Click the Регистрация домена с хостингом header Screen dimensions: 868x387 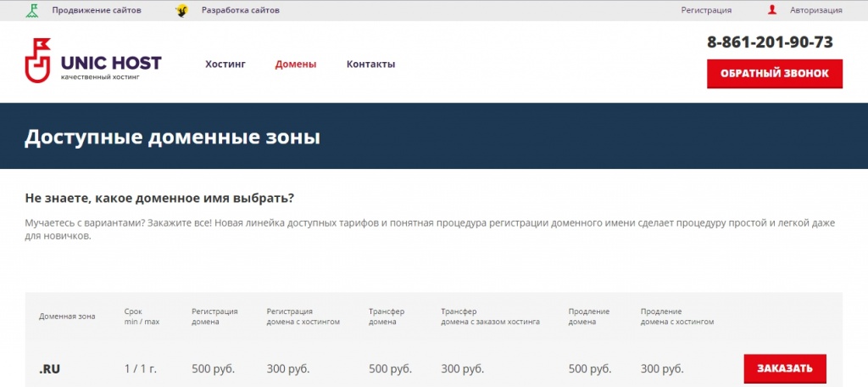(303, 317)
